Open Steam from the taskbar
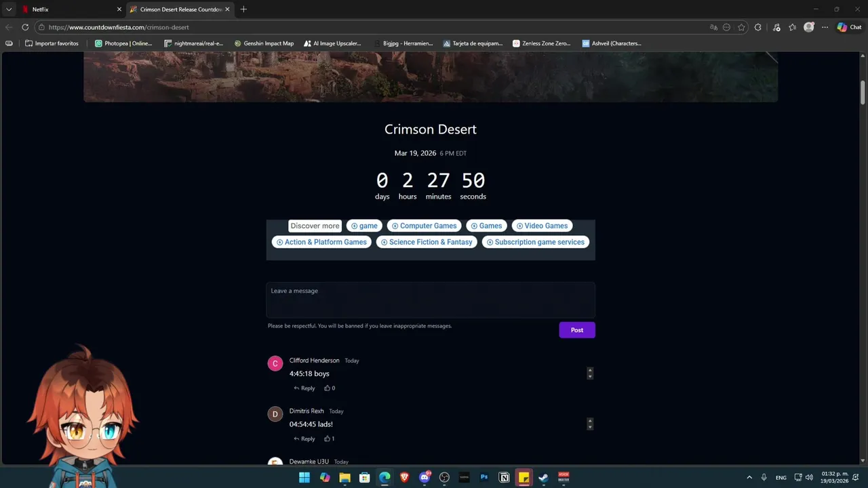 pos(543,477)
